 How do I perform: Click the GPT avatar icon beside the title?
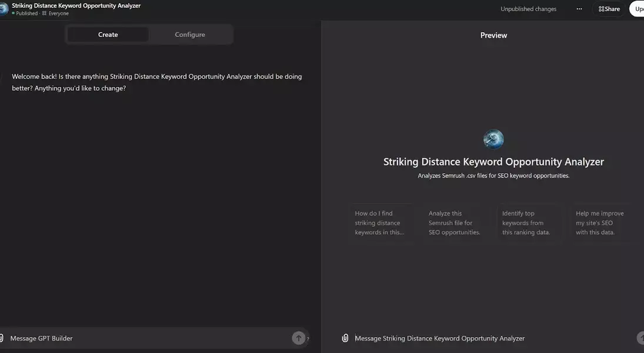tap(4, 9)
